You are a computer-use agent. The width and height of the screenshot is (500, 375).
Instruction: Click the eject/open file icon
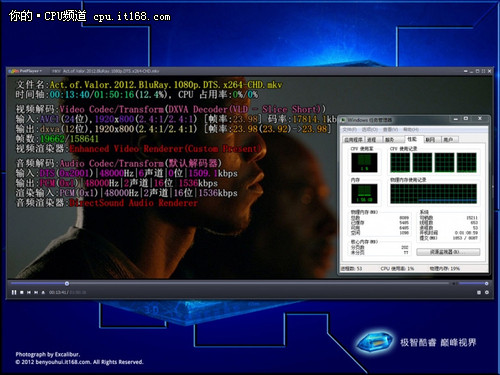(43, 292)
